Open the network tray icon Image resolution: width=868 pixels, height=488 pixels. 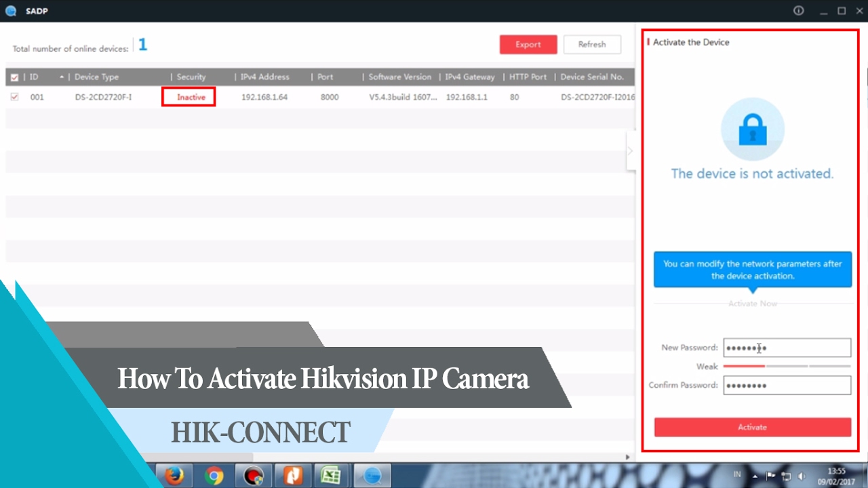pyautogui.click(x=787, y=476)
